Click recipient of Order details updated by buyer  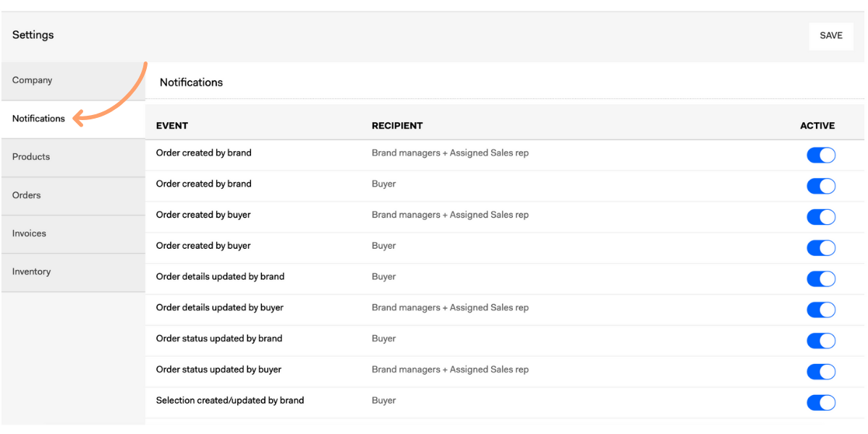[450, 307]
